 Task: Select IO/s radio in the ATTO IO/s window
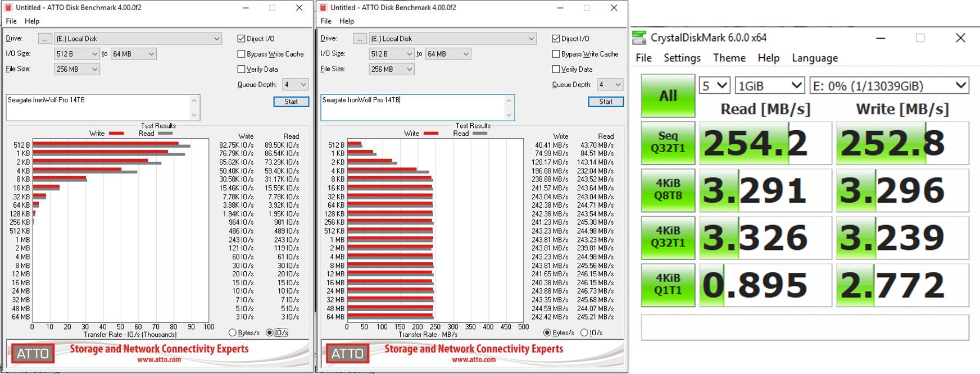tap(270, 332)
